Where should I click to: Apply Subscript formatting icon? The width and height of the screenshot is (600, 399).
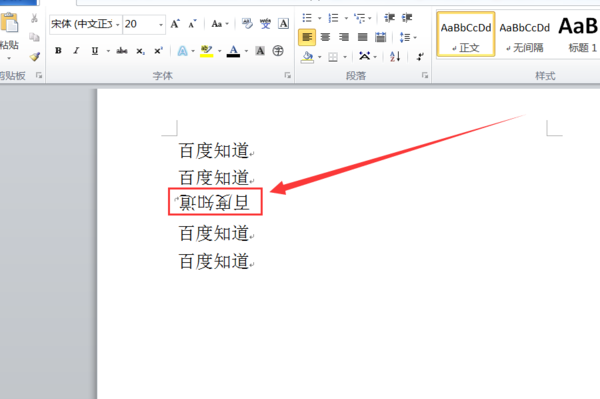[x=140, y=51]
